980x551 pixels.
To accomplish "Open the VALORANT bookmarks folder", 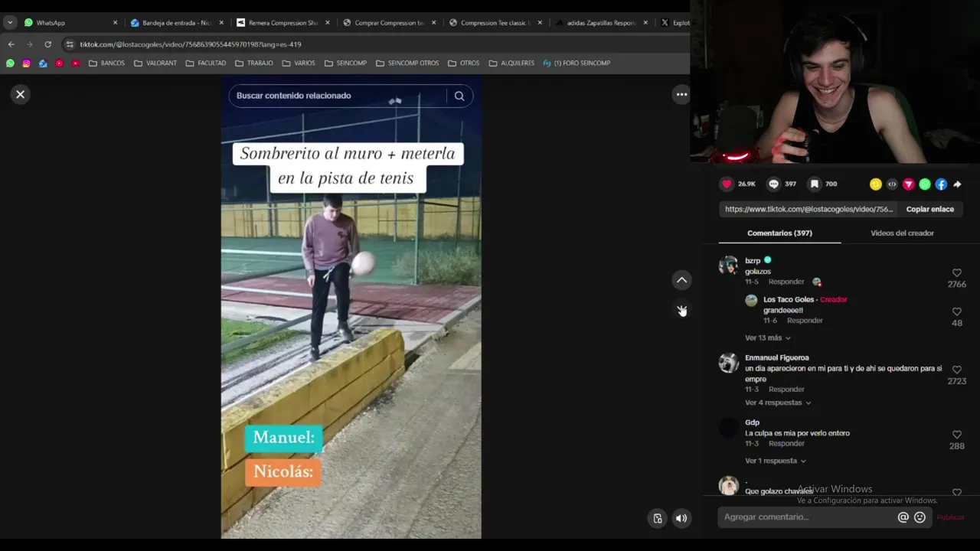I will coord(155,63).
